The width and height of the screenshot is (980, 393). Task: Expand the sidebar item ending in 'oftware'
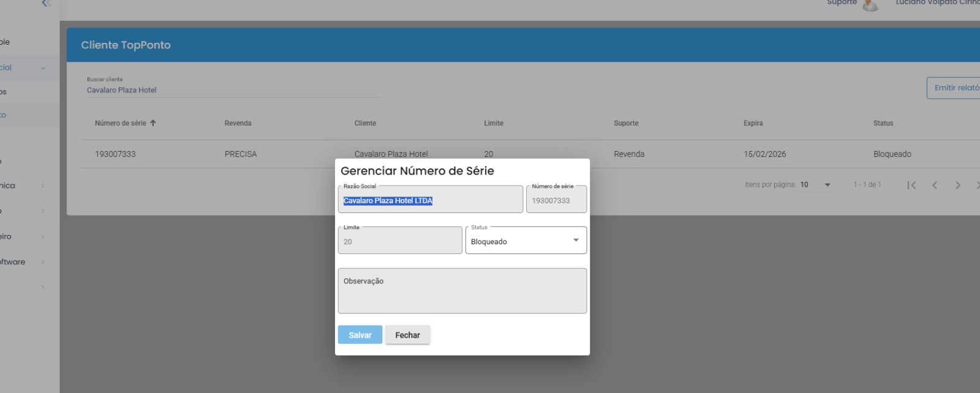(43, 262)
